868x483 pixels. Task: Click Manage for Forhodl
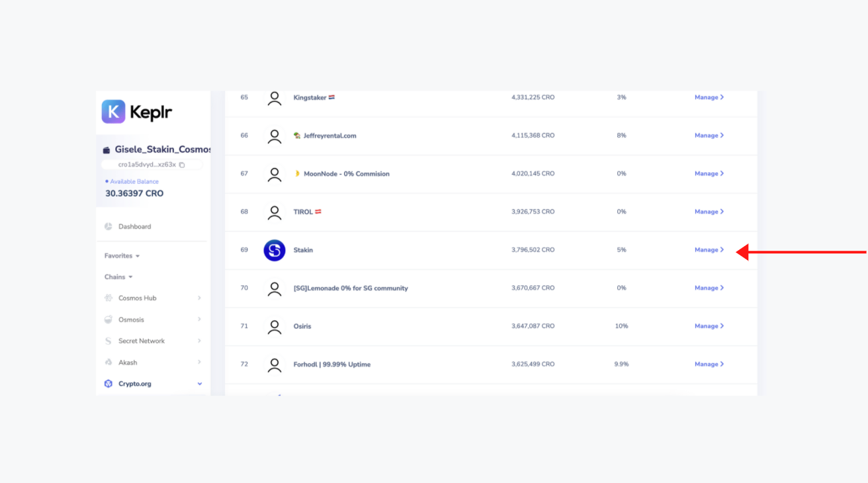click(x=709, y=364)
